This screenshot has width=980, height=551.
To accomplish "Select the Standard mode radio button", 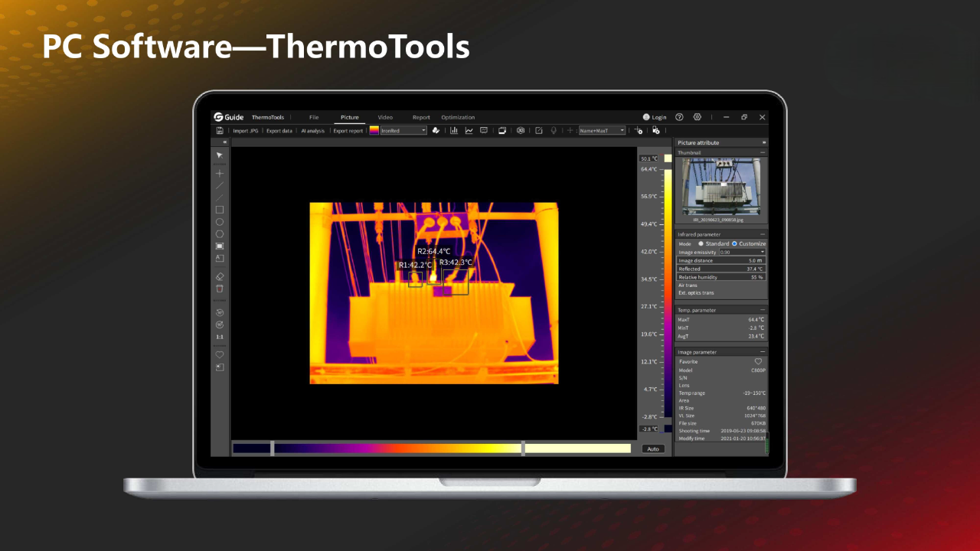I will click(701, 243).
